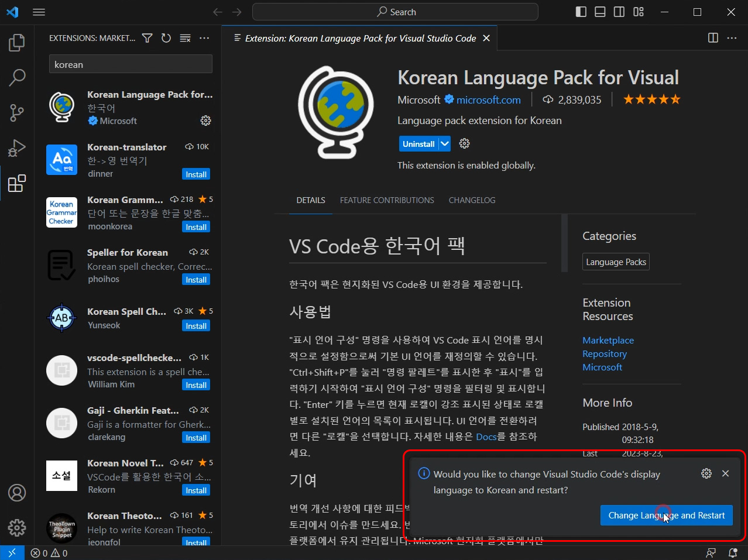Close the Korean Language Pack editor tab
The width and height of the screenshot is (748, 560).
pyautogui.click(x=486, y=38)
